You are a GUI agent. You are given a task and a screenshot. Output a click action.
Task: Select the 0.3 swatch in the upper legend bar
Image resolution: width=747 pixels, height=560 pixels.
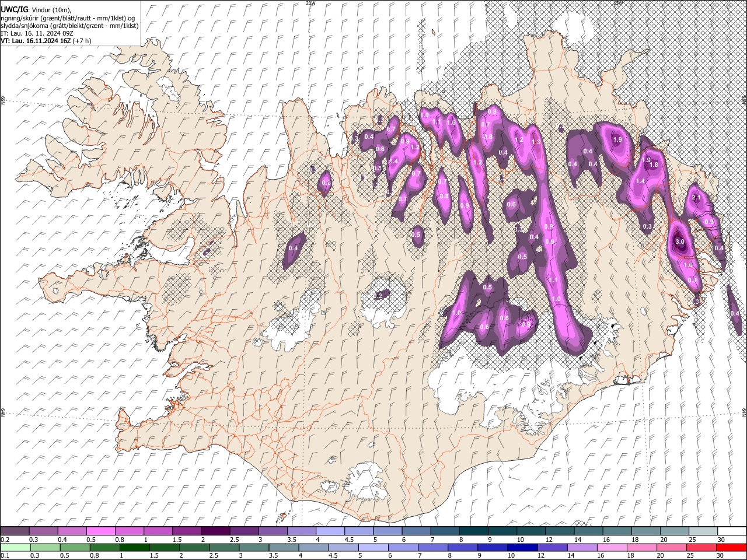click(x=43, y=531)
